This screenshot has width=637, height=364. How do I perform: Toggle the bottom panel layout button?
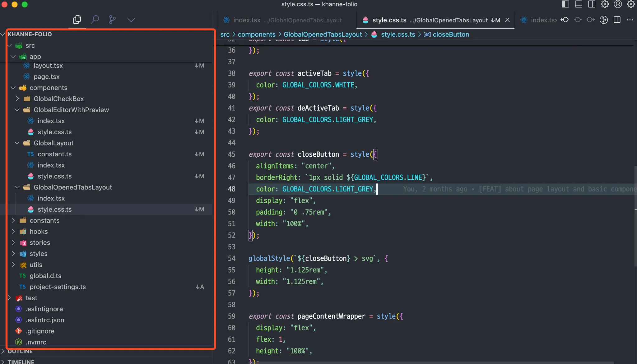pos(579,4)
